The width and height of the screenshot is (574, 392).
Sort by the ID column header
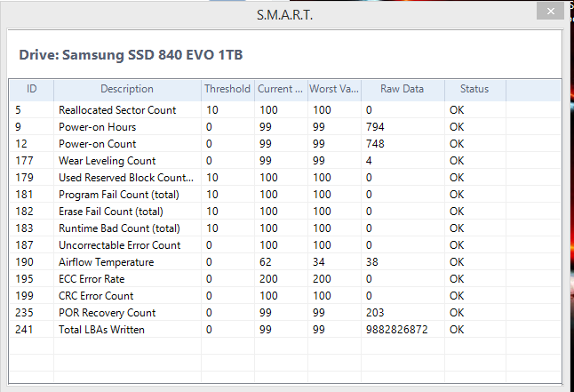(31, 89)
